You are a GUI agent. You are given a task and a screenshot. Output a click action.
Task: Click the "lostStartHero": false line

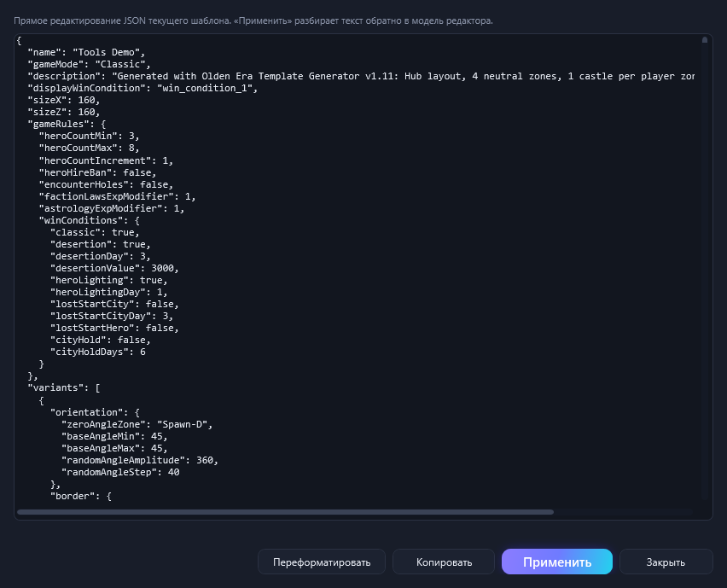point(114,328)
